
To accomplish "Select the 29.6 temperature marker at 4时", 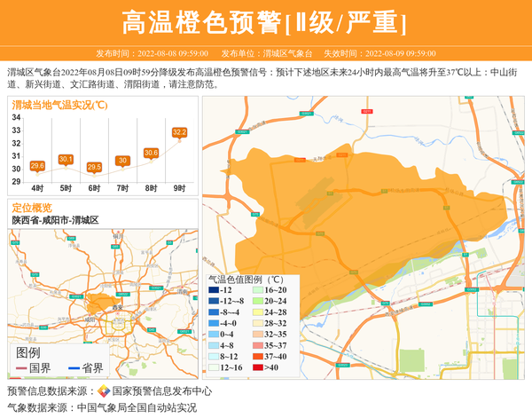I will pos(37,166).
